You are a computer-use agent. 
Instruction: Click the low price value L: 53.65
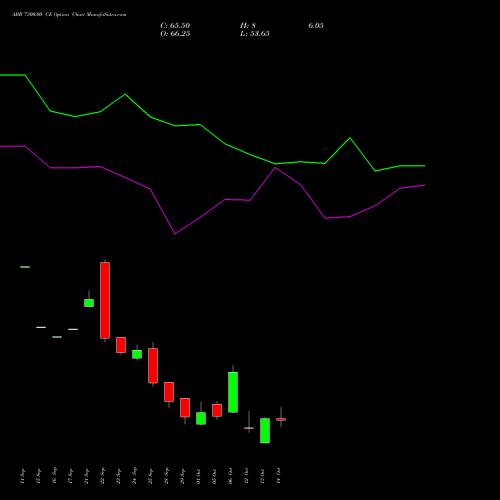point(255,34)
